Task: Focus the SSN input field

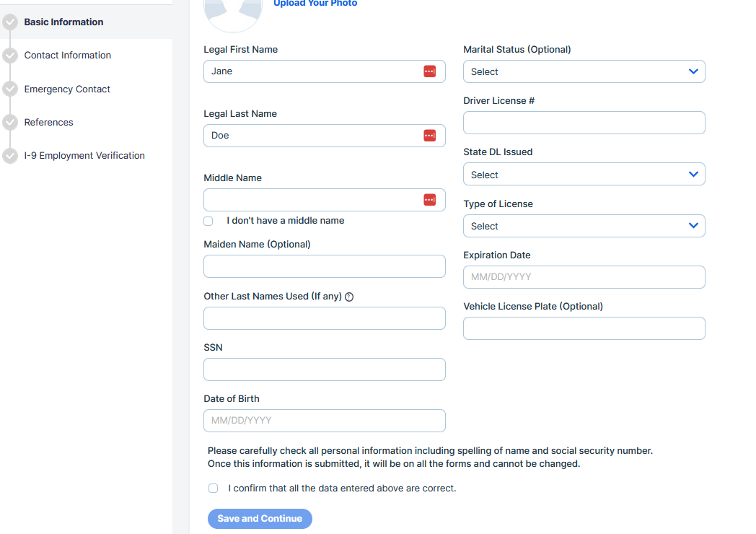Action: pos(324,369)
